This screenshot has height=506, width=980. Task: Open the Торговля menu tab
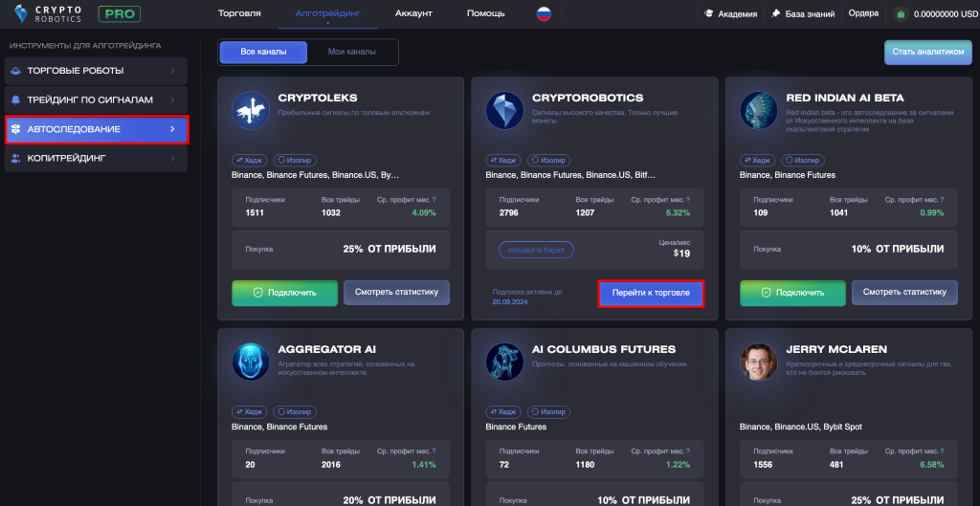(239, 13)
